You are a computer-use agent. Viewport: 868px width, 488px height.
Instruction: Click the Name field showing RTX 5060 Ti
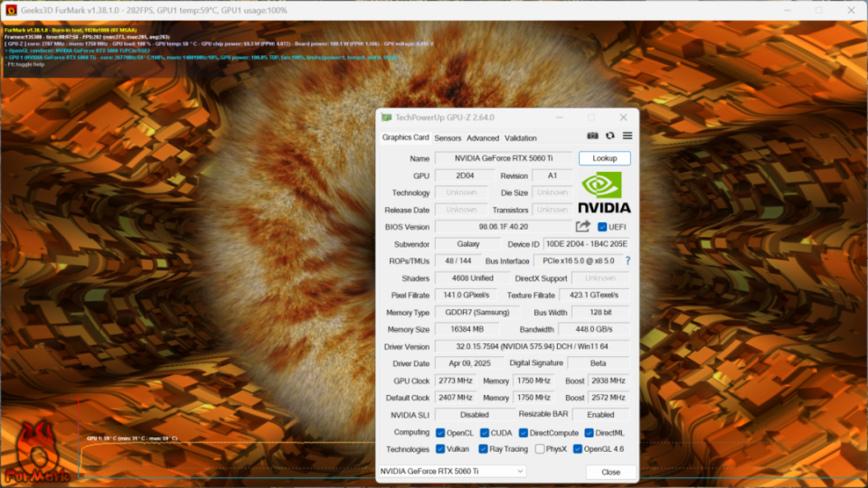(x=504, y=158)
